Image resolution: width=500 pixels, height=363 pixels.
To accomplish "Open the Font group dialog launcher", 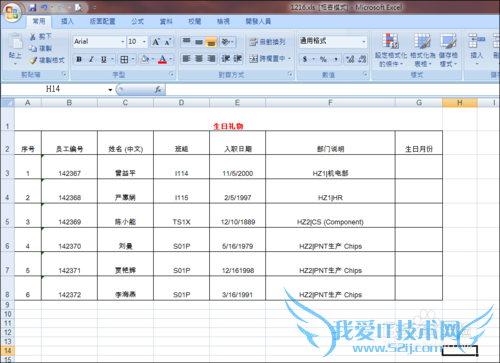I will point(171,74).
